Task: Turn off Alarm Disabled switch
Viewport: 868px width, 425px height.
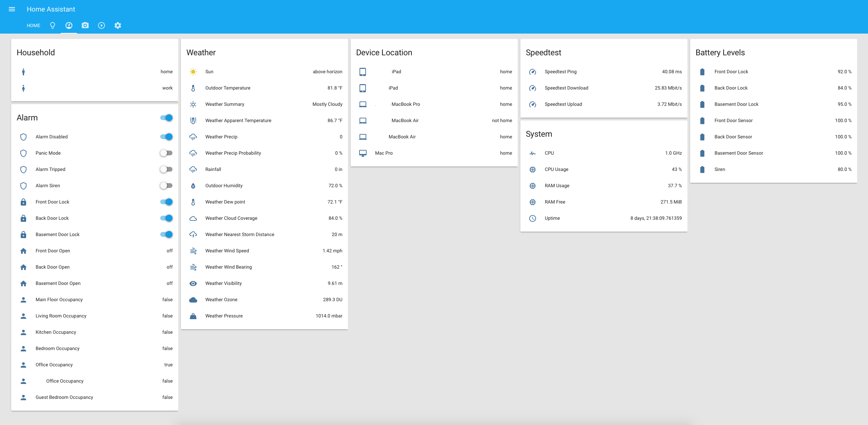Action: tap(166, 137)
